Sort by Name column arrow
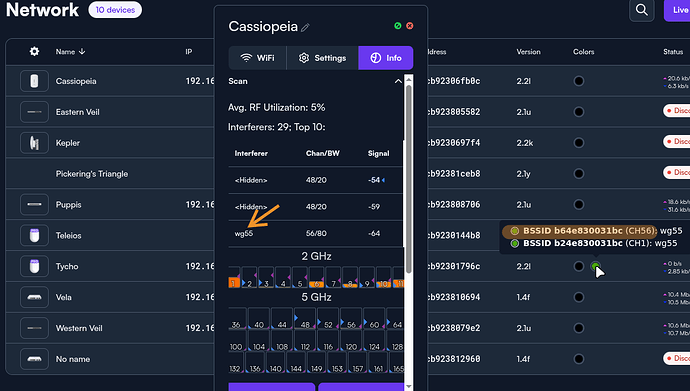This screenshot has width=690, height=391. click(82, 51)
